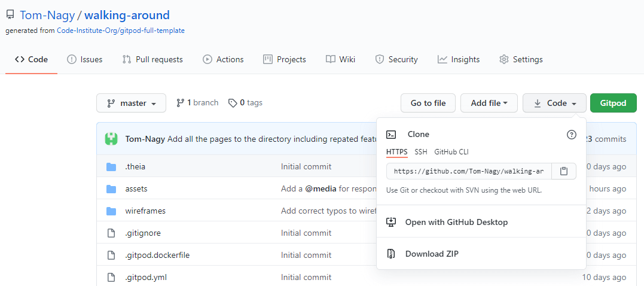Open the Settings tab

click(521, 60)
